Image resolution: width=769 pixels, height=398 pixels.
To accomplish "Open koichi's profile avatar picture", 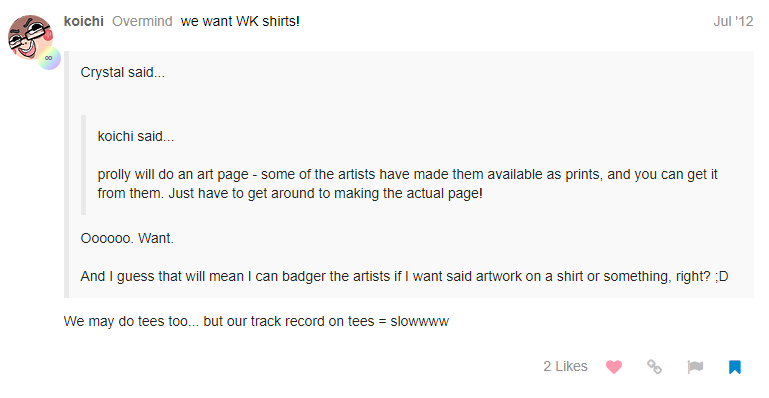I will (x=30, y=37).
